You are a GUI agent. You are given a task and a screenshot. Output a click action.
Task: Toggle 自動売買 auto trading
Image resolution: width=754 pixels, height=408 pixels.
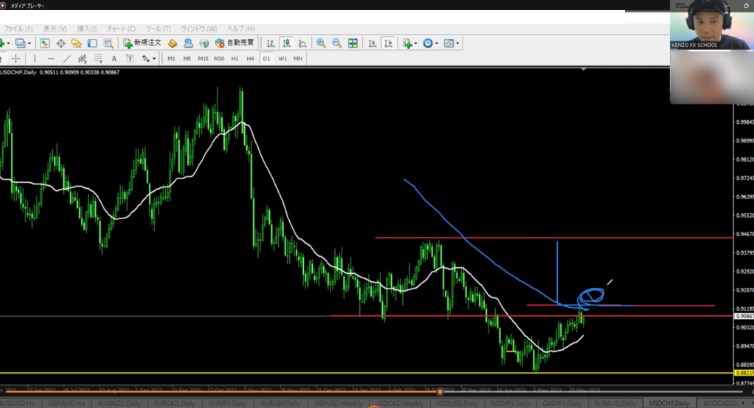click(x=235, y=43)
